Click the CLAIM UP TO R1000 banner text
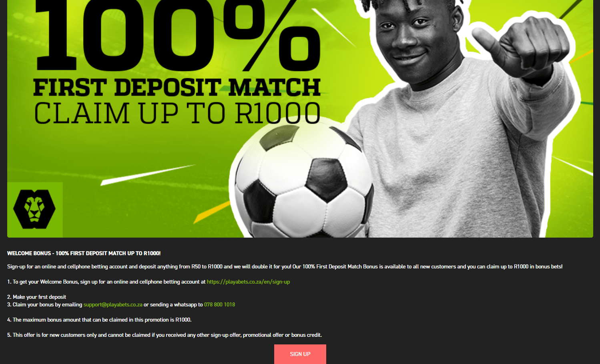Screen dimensions: 600x364 177,113
